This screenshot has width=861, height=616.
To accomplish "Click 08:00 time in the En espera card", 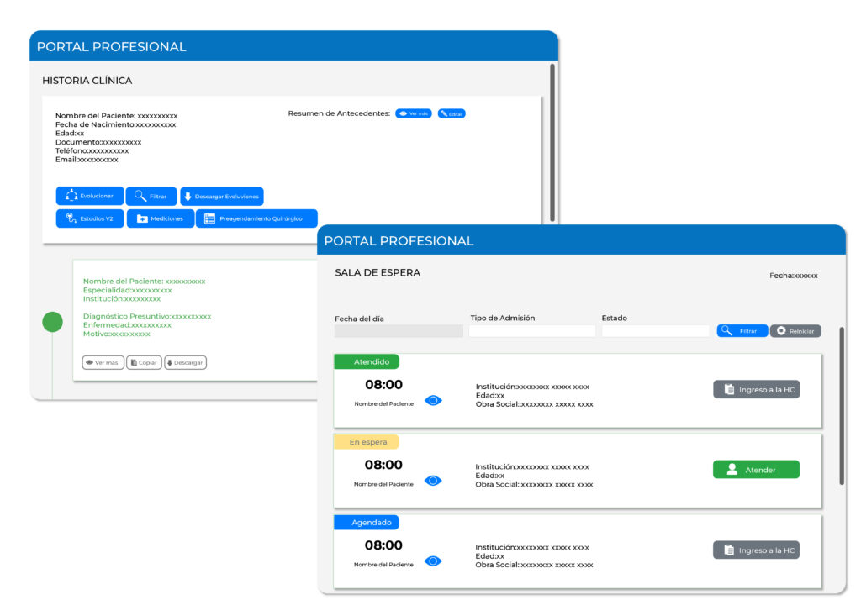I will coord(383,465).
